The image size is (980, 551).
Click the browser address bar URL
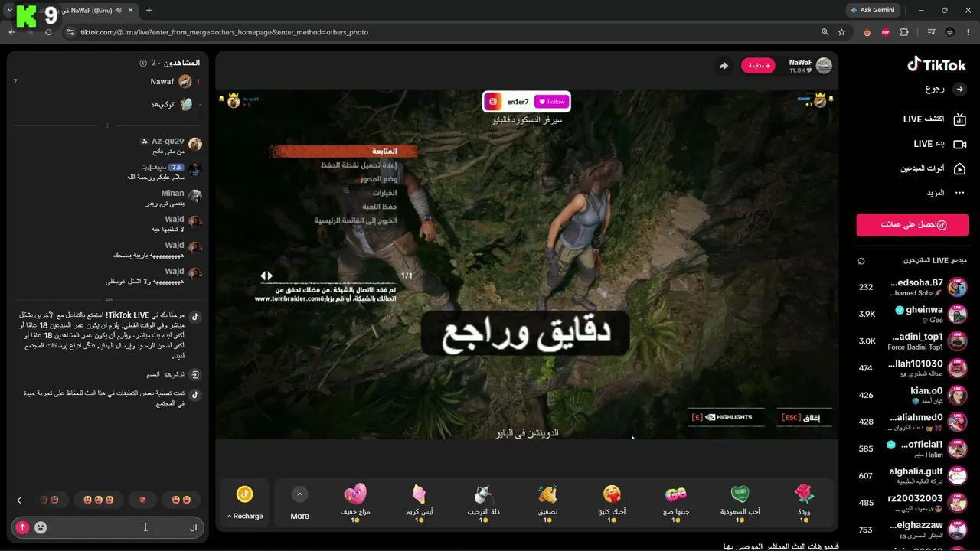(224, 32)
